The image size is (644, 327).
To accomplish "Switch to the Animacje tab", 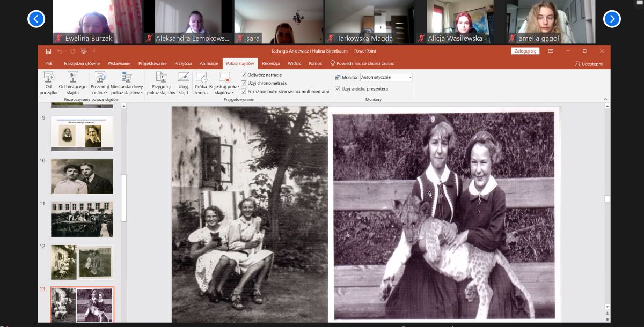I will click(x=209, y=63).
